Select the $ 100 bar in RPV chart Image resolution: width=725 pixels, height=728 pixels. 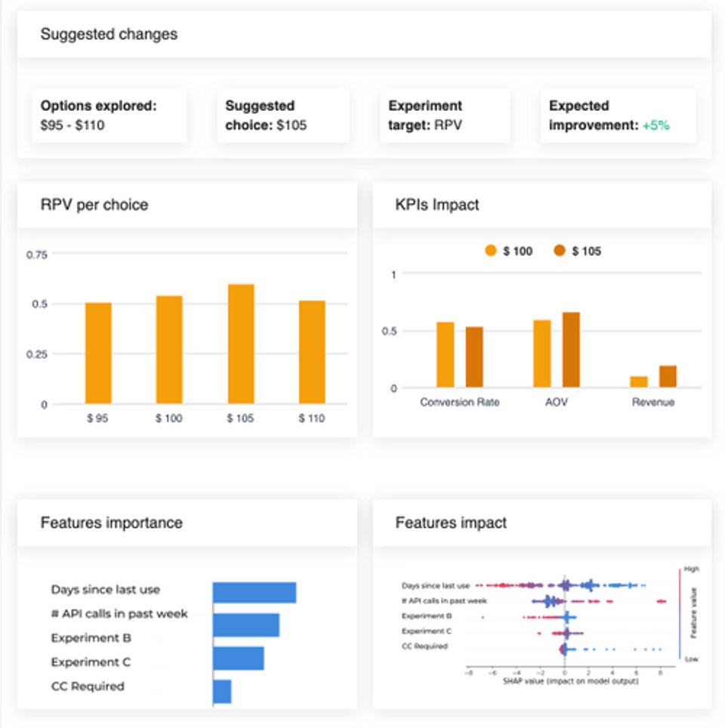click(169, 350)
